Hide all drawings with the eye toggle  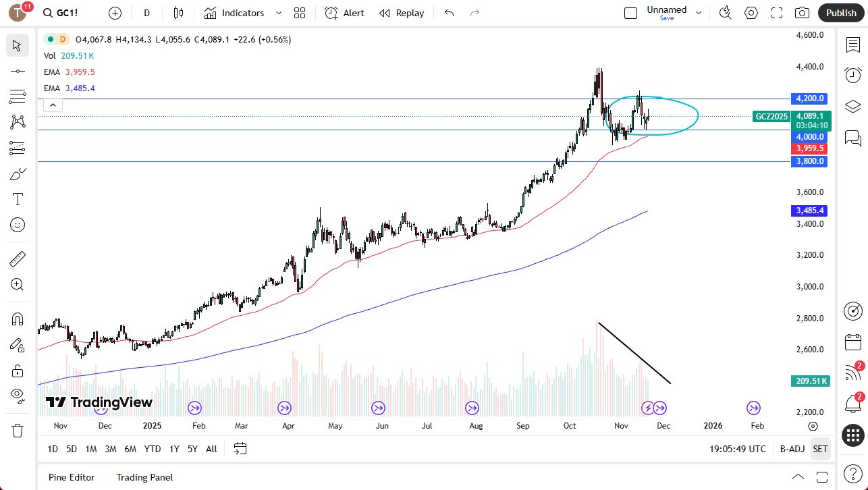pos(18,396)
